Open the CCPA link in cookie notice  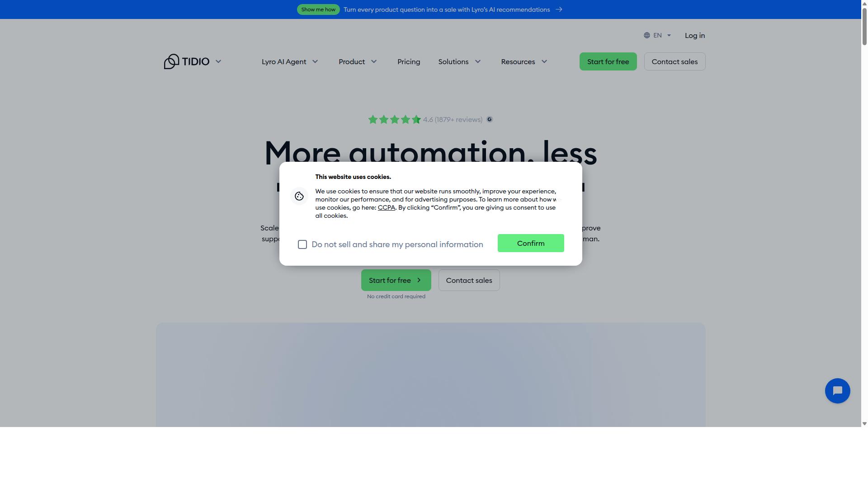387,207
